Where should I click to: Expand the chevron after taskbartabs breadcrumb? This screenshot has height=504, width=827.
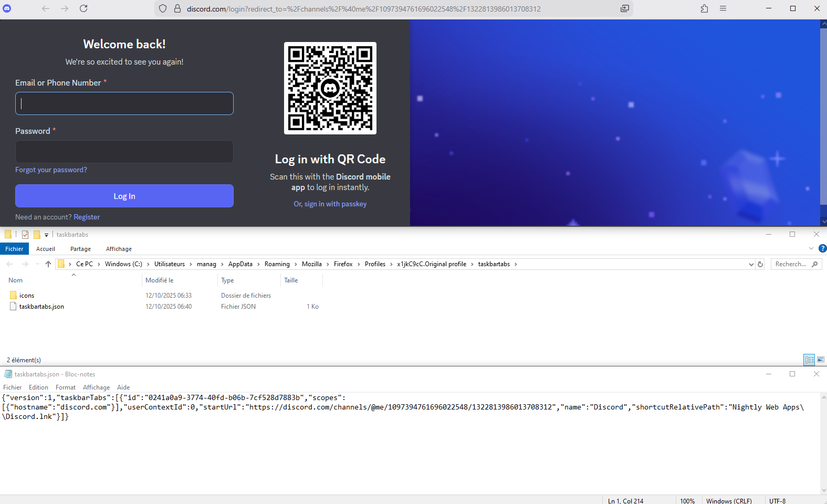pos(516,264)
